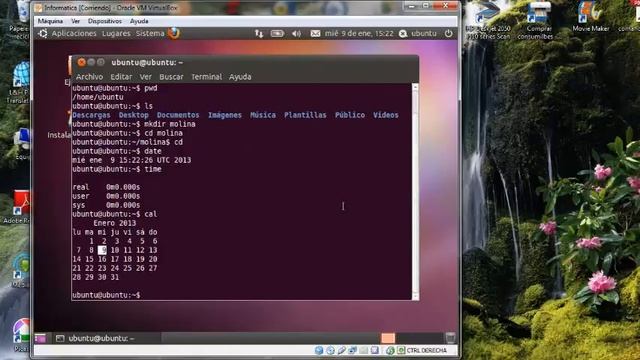
Task: Click the Descargas folder name in ls output
Action: 91,115
